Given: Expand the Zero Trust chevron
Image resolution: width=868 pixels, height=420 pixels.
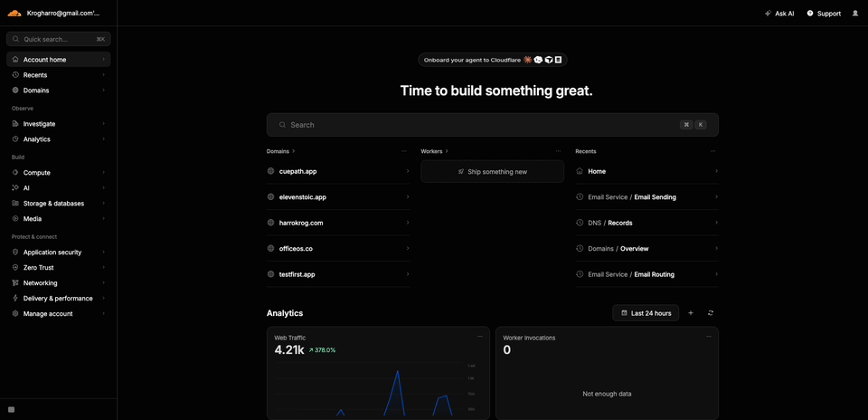Looking at the screenshot, I should (103, 268).
